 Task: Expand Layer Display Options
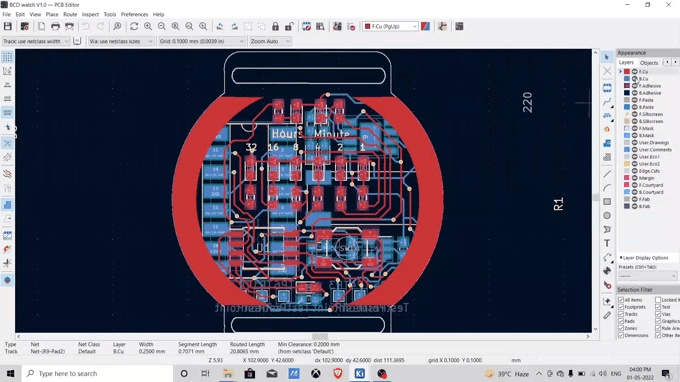pyautogui.click(x=644, y=258)
